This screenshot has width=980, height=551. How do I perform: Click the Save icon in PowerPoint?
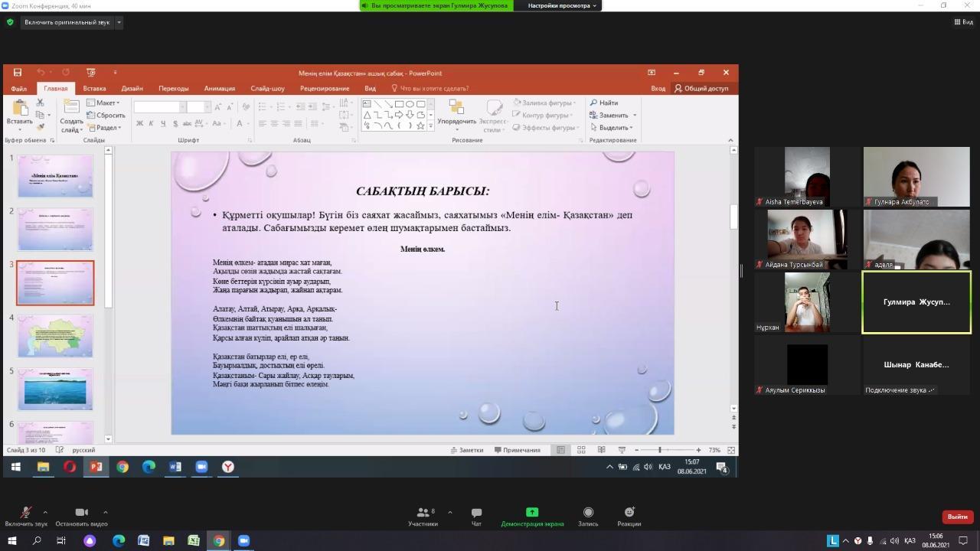click(17, 73)
